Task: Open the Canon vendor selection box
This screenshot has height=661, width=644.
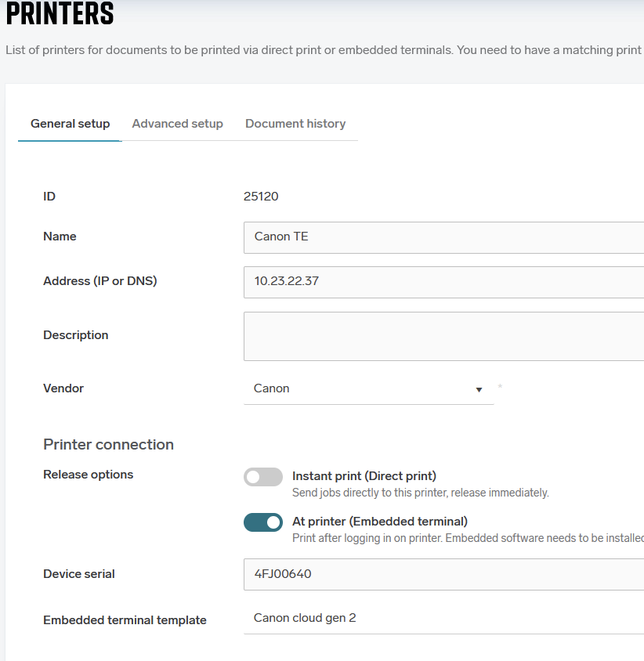Action: (x=368, y=388)
